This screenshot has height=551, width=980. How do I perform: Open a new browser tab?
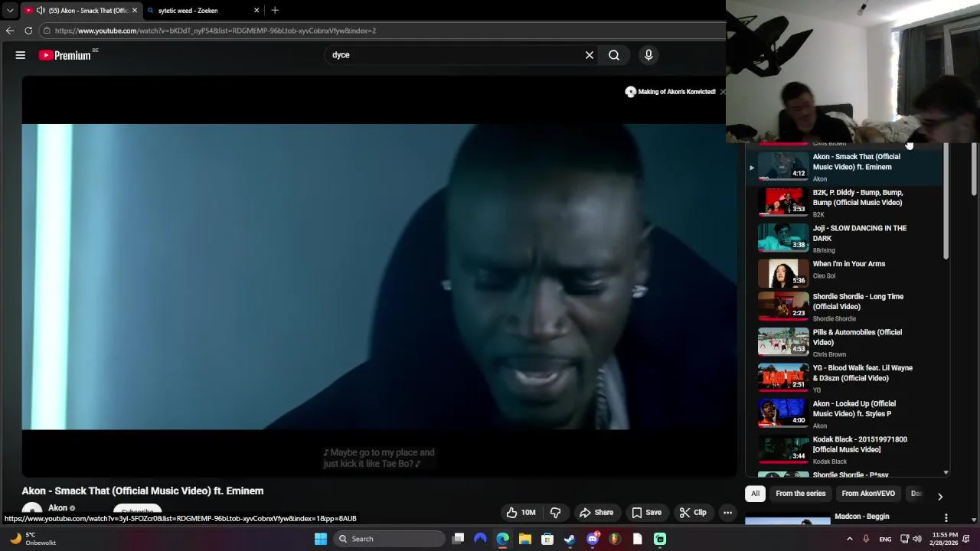pyautogui.click(x=275, y=11)
